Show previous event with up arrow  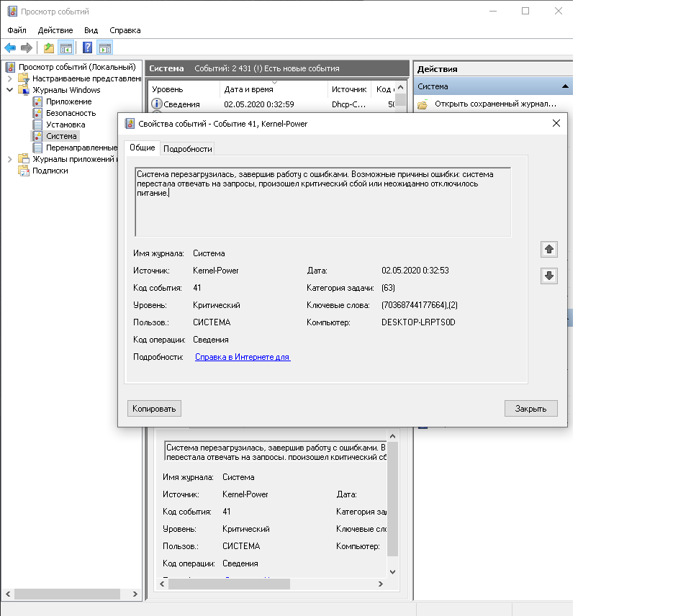point(548,250)
